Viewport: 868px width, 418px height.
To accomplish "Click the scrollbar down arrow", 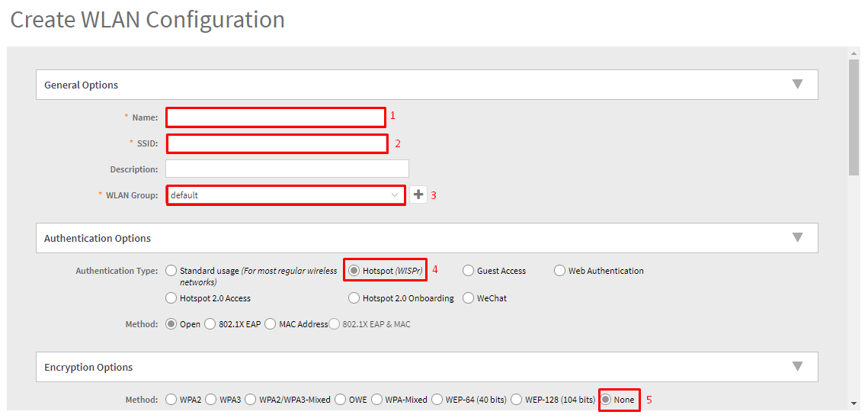I will click(854, 404).
